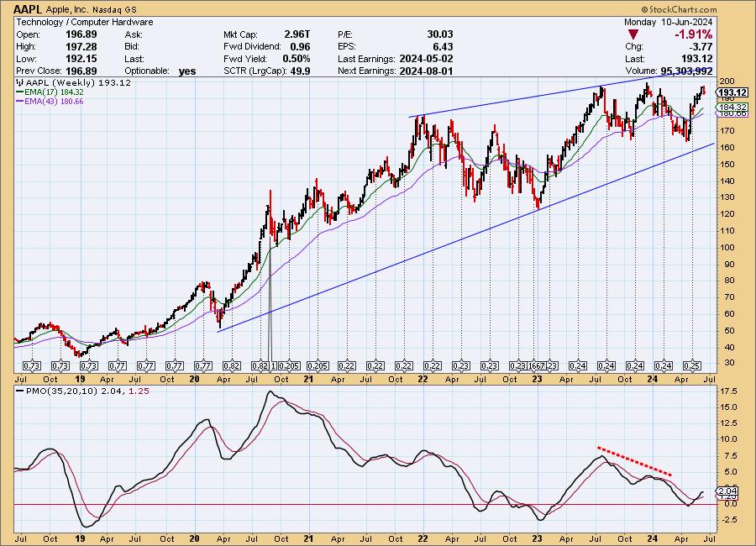Click the Mkt Cap value 2.96T
Screen dimensions: 756x546
(297, 34)
